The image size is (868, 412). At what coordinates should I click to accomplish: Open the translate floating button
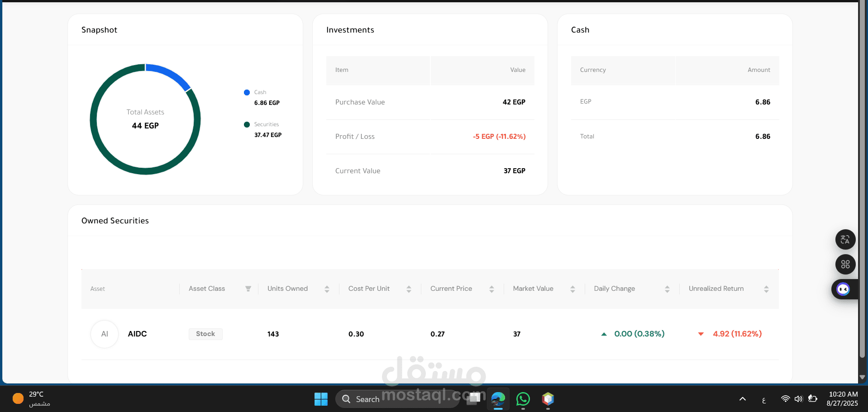[x=845, y=240]
